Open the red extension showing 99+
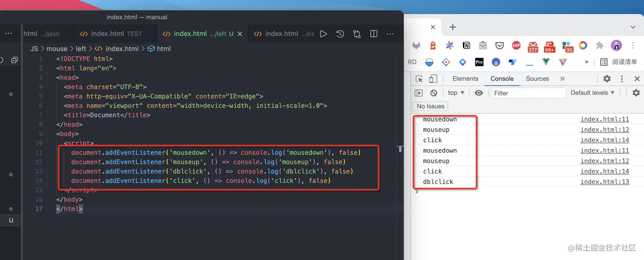644x260 pixels. point(549,46)
